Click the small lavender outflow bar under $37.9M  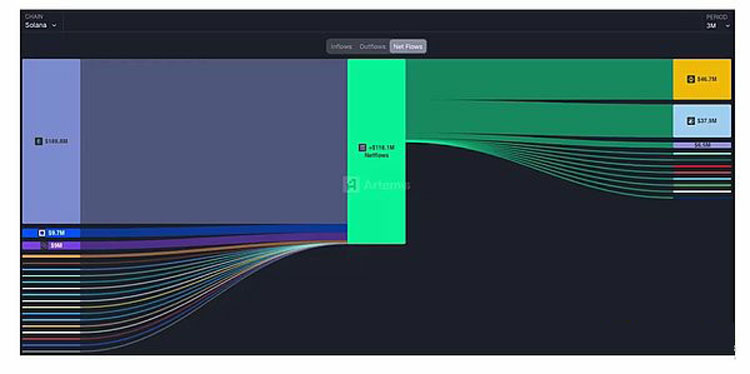702,145
